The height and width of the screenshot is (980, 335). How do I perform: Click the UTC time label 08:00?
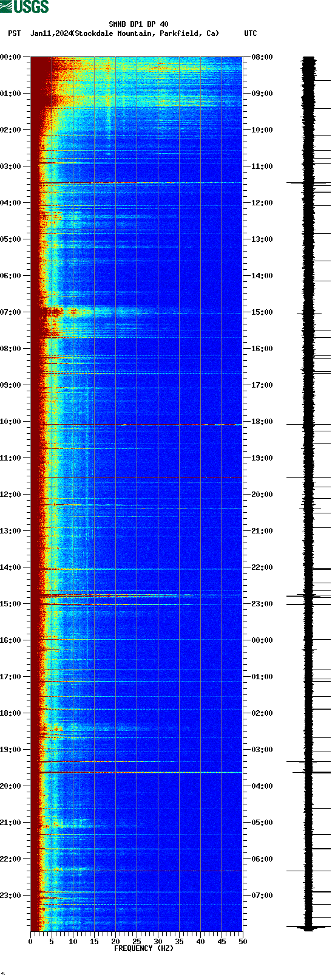point(262,57)
